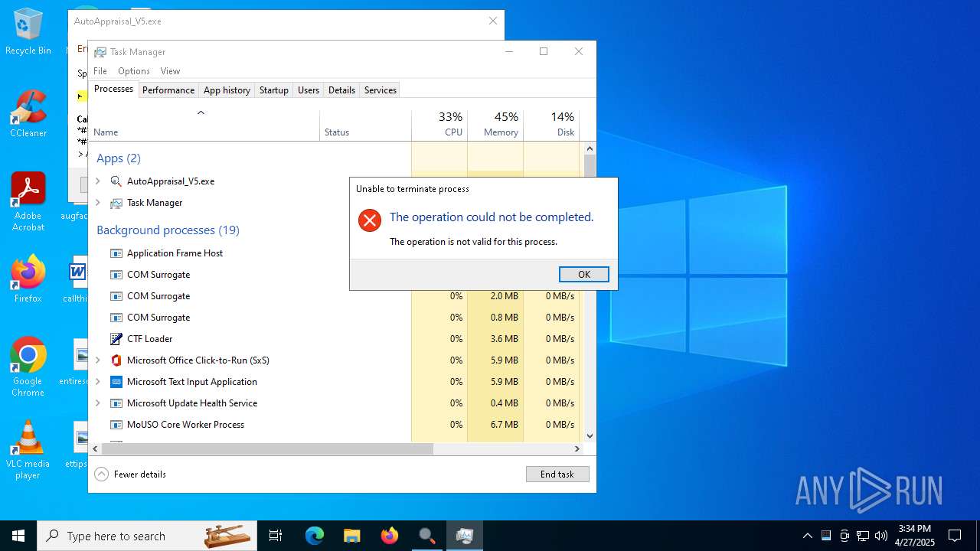
Task: Sort by the CPU column header
Action: point(439,126)
